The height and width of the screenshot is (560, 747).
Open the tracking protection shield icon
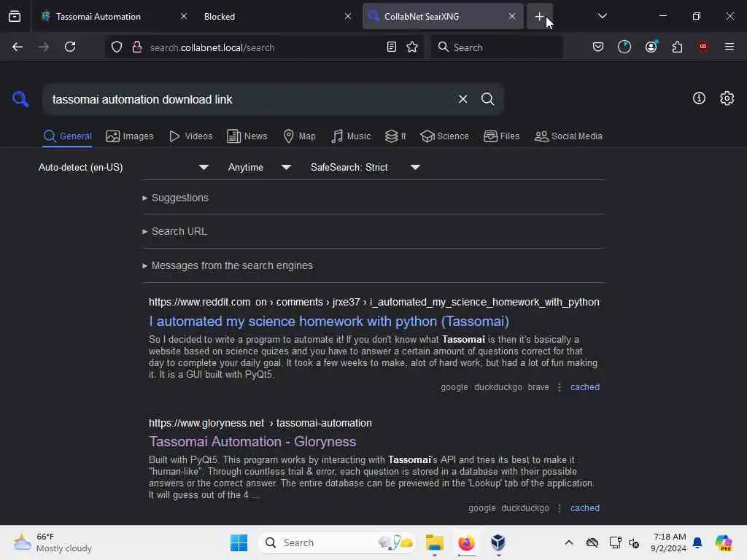[117, 47]
